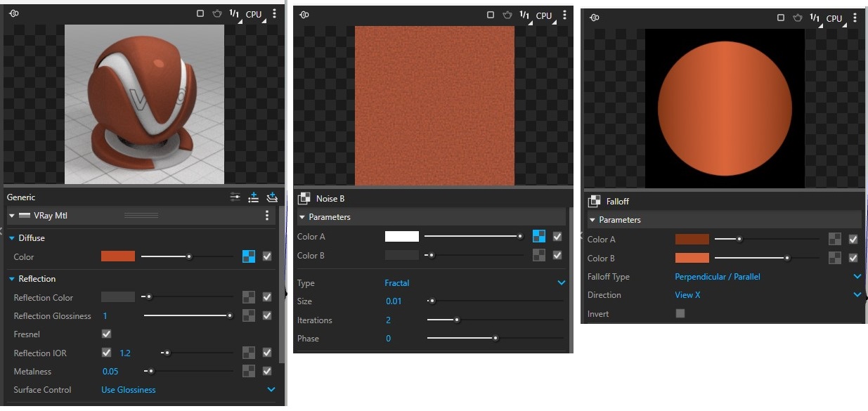Click the Diffuse Color swatch
The image size is (868, 411).
[118, 256]
